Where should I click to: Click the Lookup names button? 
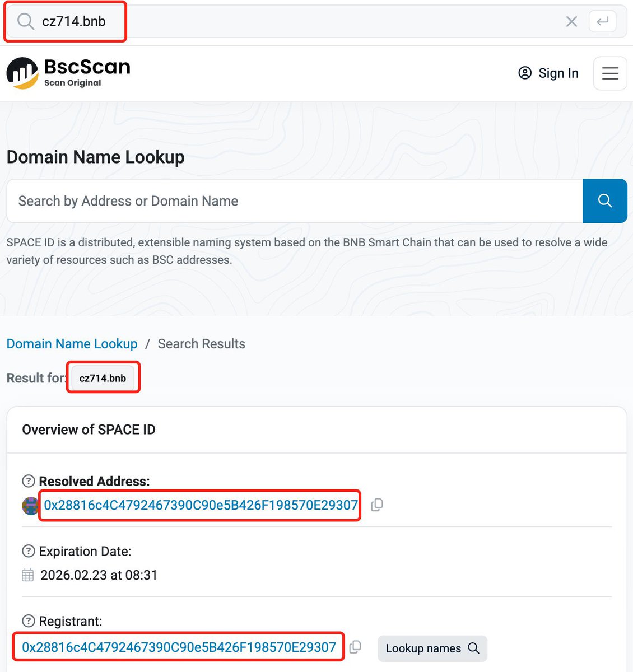click(x=432, y=648)
